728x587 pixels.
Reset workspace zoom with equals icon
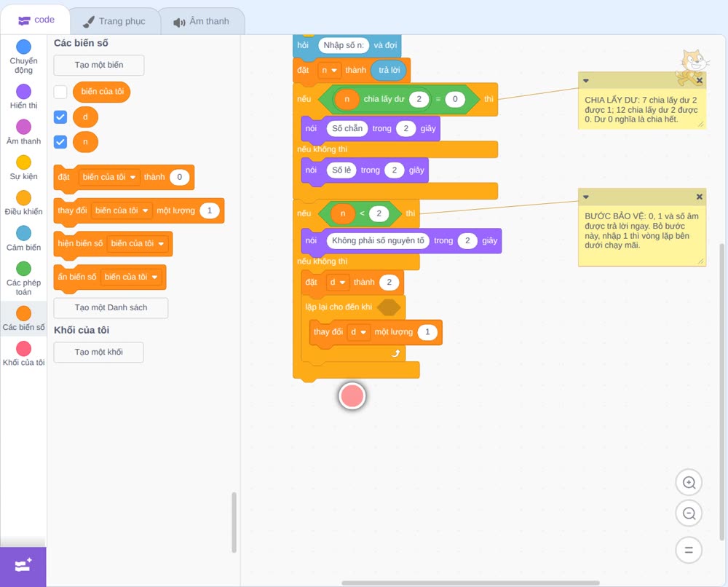point(689,550)
